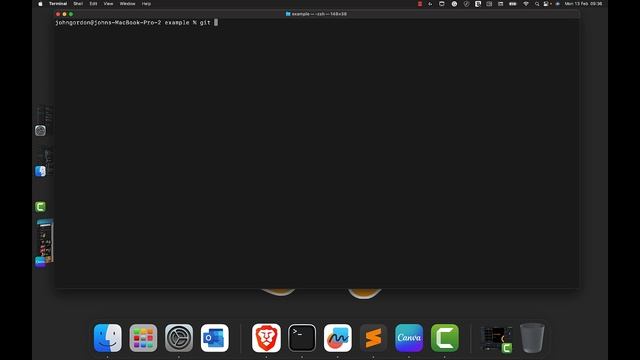This screenshot has height=360, width=640.
Task: Open Launchpad from the Dock
Action: coord(143,338)
